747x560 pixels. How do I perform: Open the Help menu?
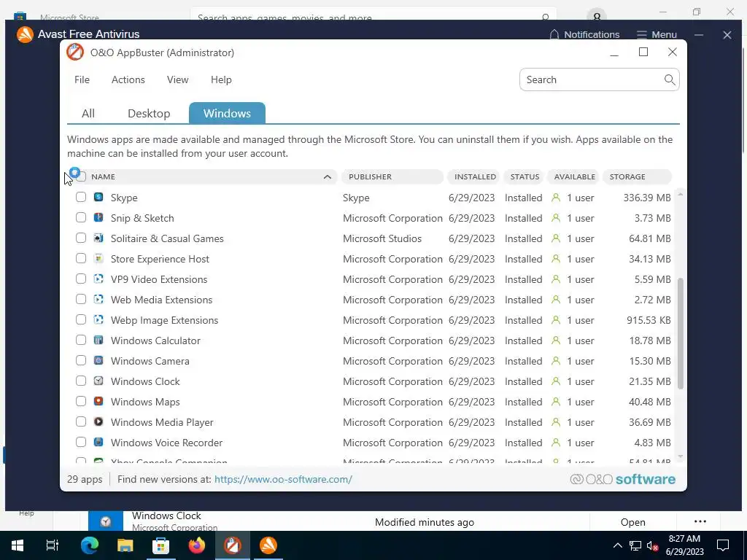tap(221, 79)
